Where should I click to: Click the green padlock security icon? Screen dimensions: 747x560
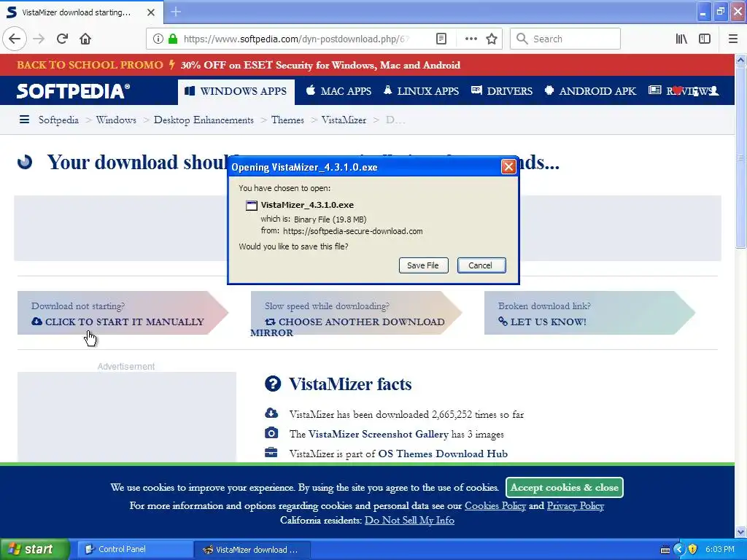pyautogui.click(x=173, y=39)
